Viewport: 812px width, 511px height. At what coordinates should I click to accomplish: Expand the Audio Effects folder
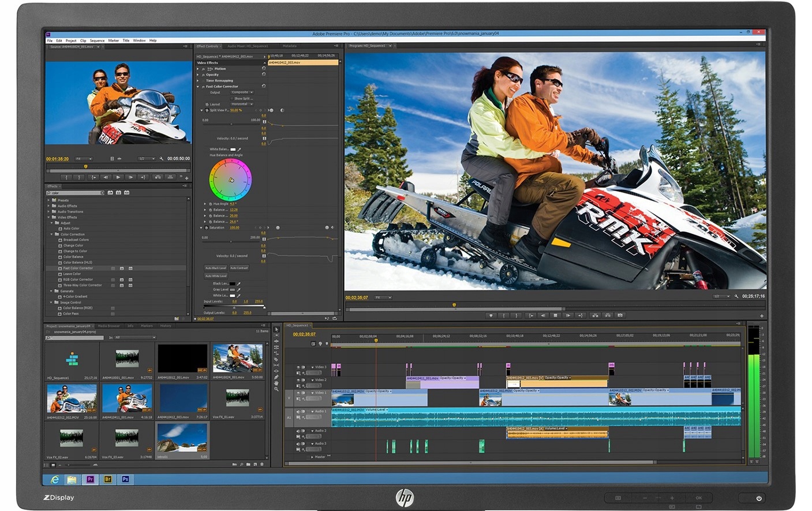click(x=49, y=206)
